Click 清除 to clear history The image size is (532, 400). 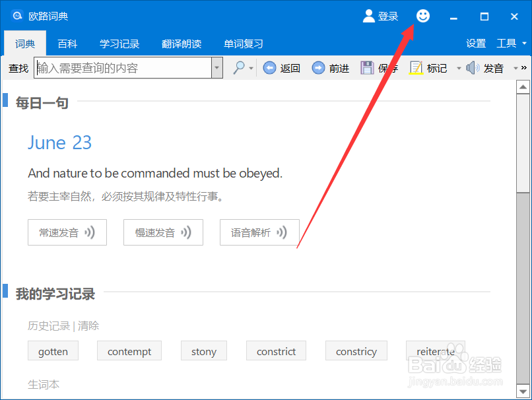pyautogui.click(x=88, y=326)
